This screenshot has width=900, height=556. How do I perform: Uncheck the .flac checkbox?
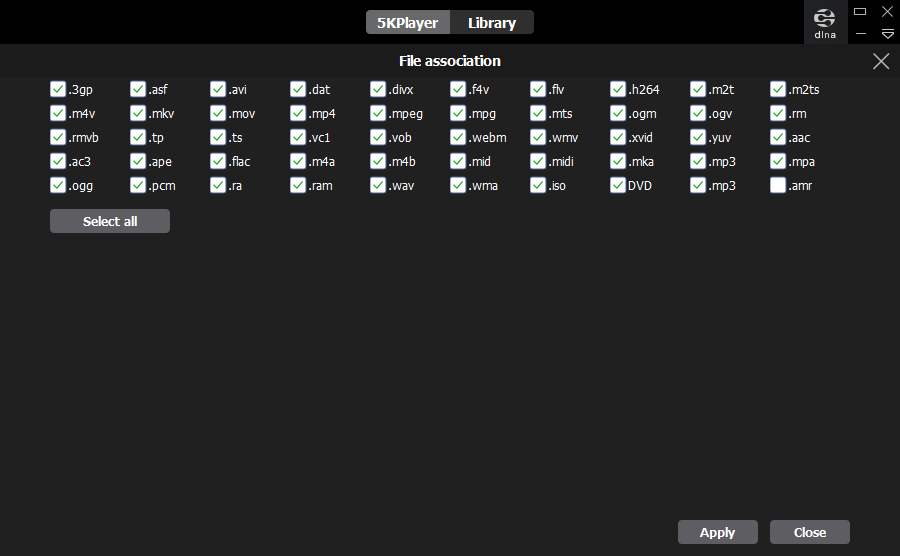(x=218, y=161)
